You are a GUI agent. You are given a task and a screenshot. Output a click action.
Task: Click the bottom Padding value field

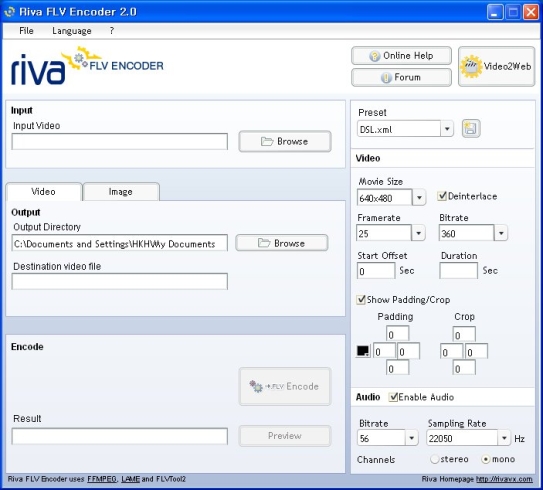coord(397,368)
